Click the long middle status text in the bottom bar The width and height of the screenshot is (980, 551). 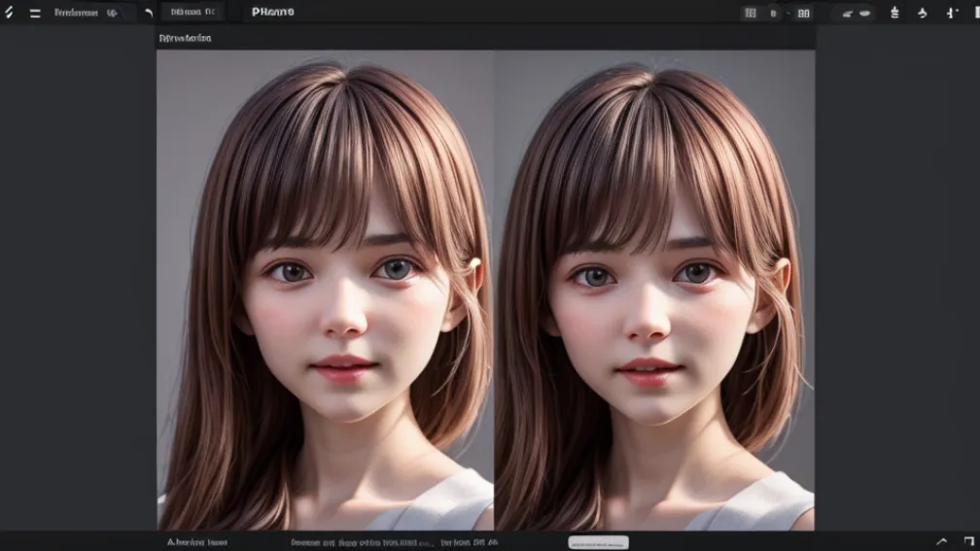pos(362,543)
